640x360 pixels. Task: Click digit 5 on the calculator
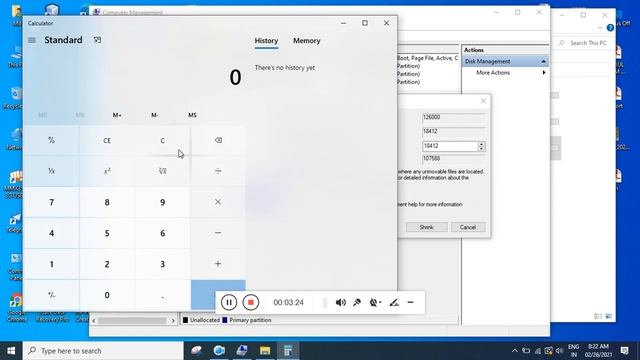tap(107, 233)
